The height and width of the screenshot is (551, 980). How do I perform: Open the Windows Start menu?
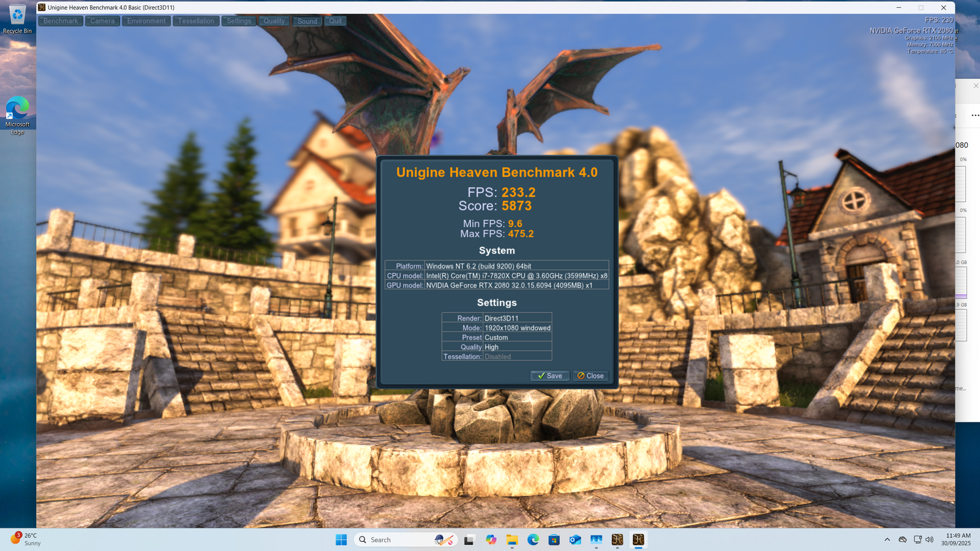[x=341, y=539]
